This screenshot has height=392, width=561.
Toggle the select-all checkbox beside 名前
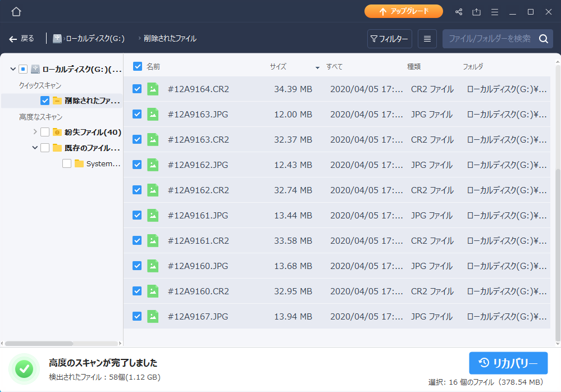[138, 66]
